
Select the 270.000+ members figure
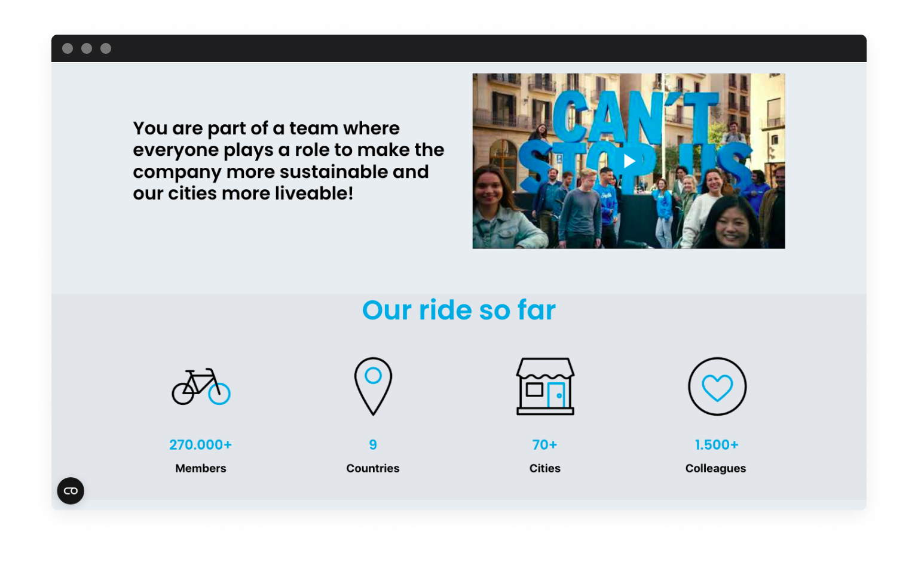[201, 445]
